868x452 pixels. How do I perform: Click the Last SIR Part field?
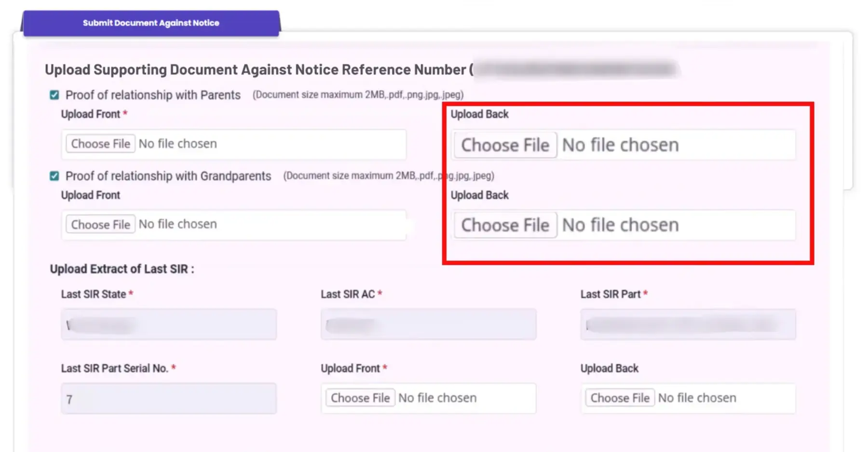coord(688,324)
